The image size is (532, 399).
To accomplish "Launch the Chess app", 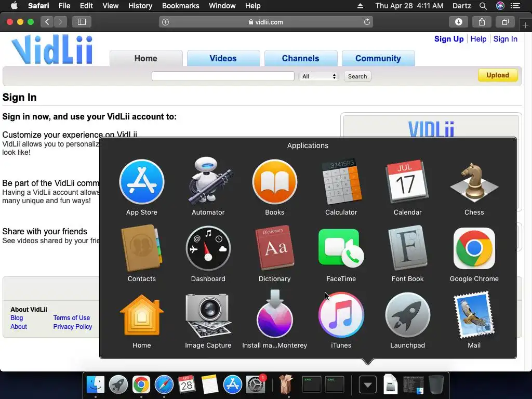I will pos(474,182).
